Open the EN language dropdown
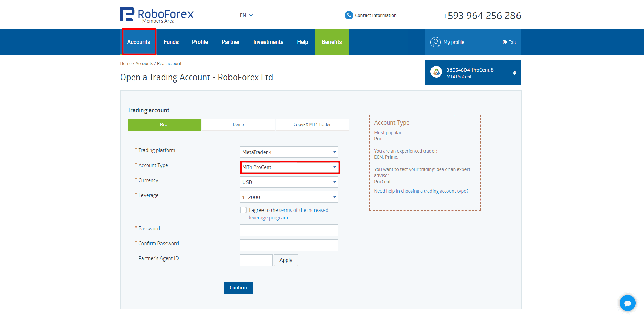This screenshot has height=319, width=644. click(x=247, y=15)
